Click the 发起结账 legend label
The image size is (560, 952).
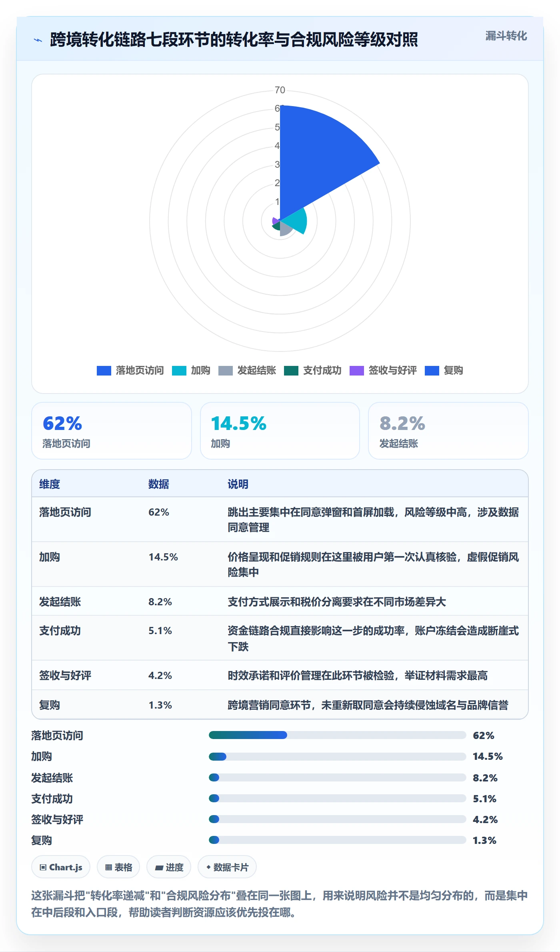(256, 370)
